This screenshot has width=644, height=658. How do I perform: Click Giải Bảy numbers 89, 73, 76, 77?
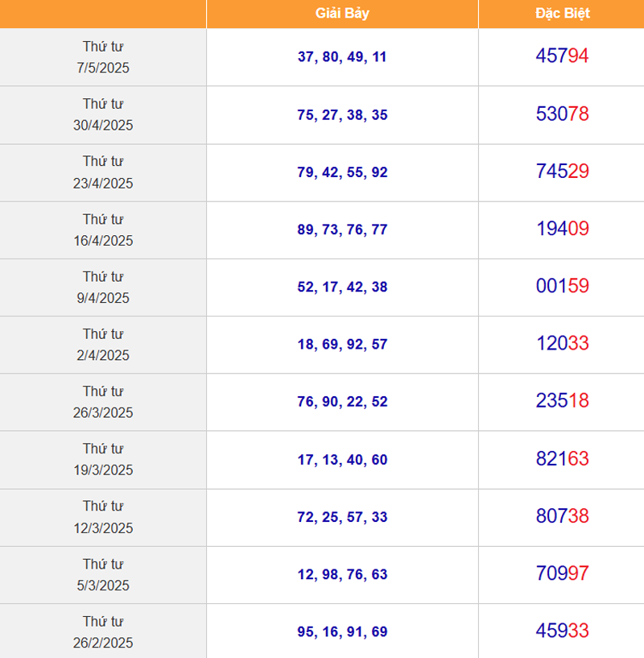(342, 230)
